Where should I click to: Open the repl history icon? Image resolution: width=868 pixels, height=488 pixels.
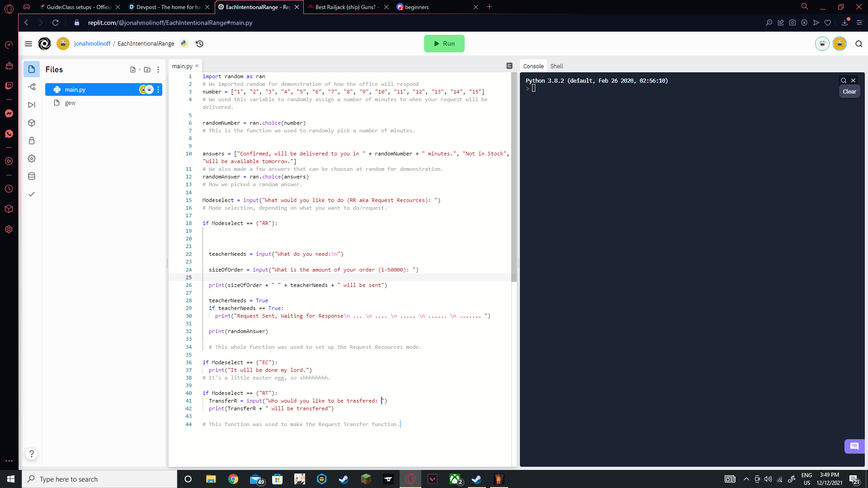point(199,44)
